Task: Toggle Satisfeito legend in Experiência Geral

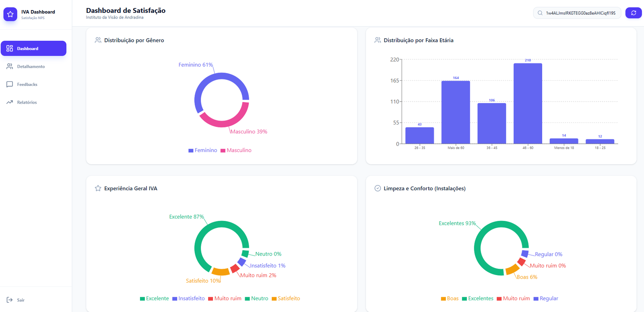Action: [x=286, y=299]
